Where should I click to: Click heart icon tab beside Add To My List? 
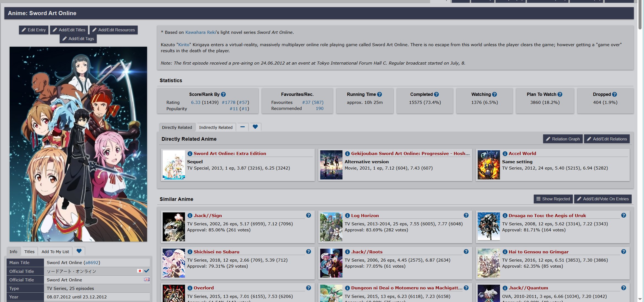pyautogui.click(x=79, y=251)
